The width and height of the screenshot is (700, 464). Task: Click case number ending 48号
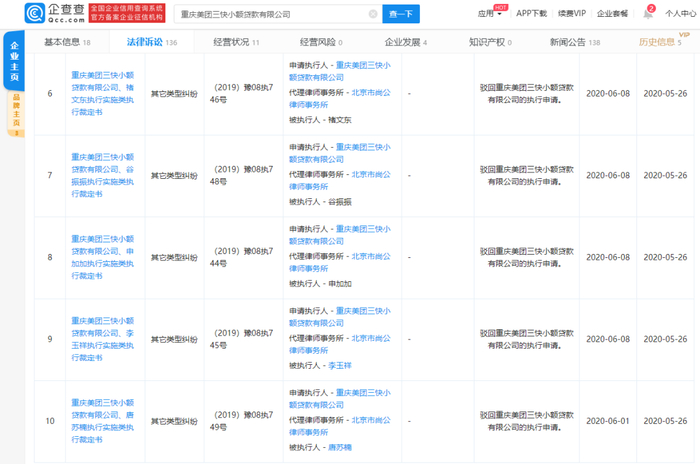point(242,176)
